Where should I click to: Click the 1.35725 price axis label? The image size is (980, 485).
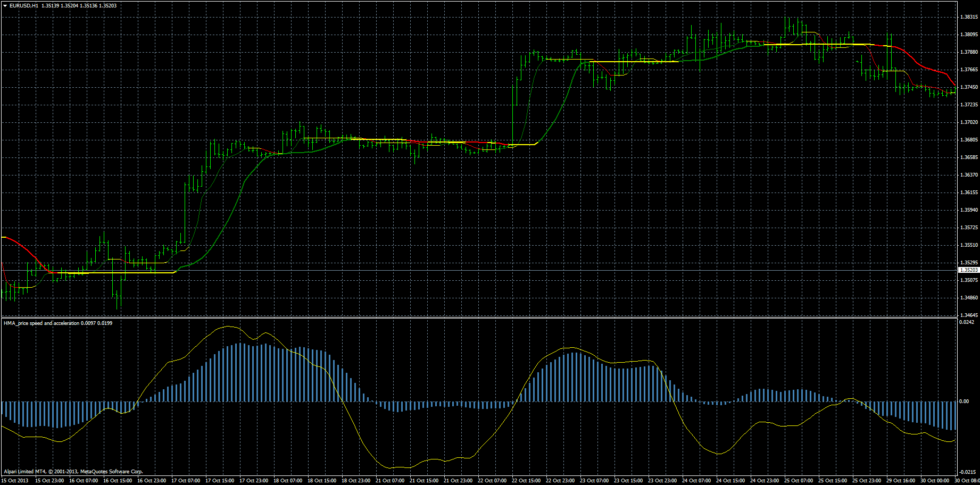969,228
